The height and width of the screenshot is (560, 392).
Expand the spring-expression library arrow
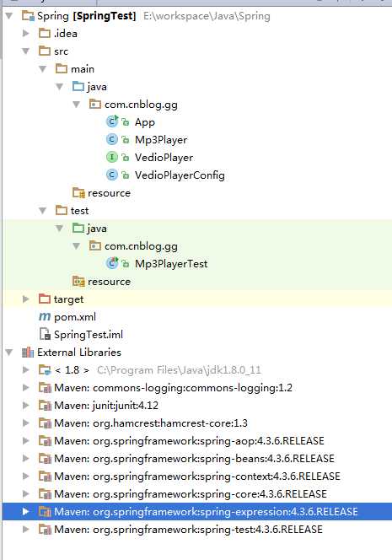pos(25,511)
